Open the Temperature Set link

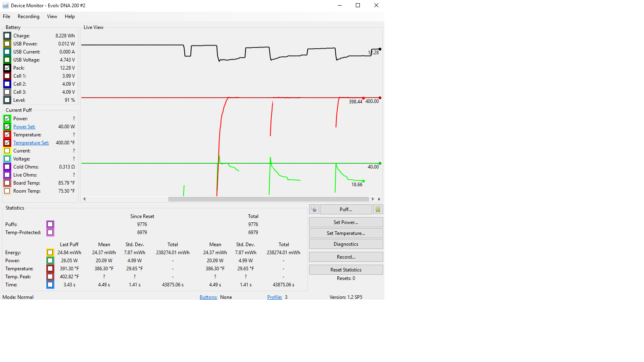point(31,143)
